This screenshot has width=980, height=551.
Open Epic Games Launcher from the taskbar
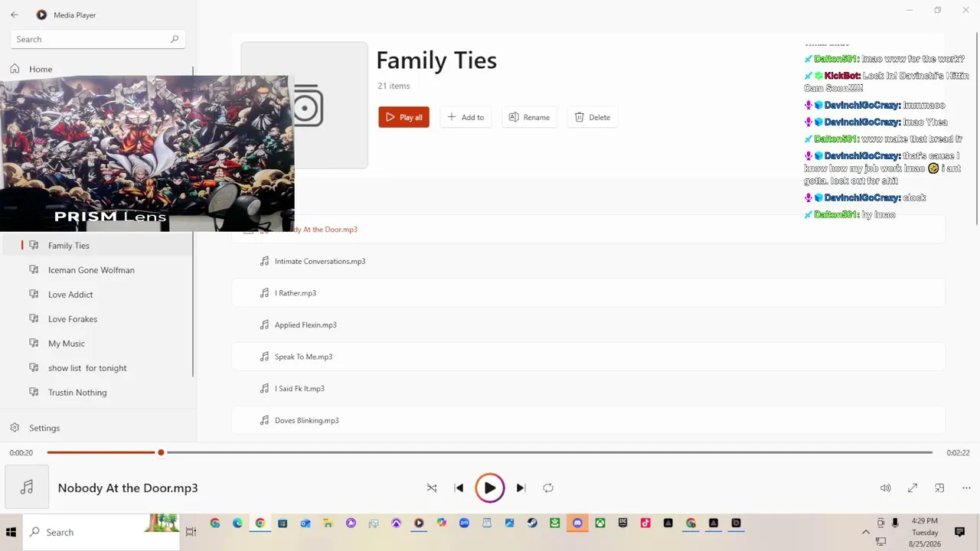point(623,523)
